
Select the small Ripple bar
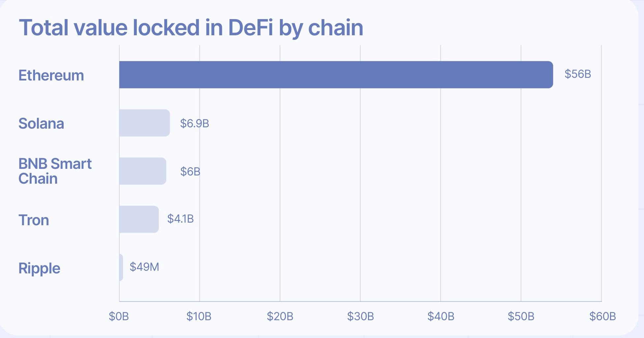point(121,267)
